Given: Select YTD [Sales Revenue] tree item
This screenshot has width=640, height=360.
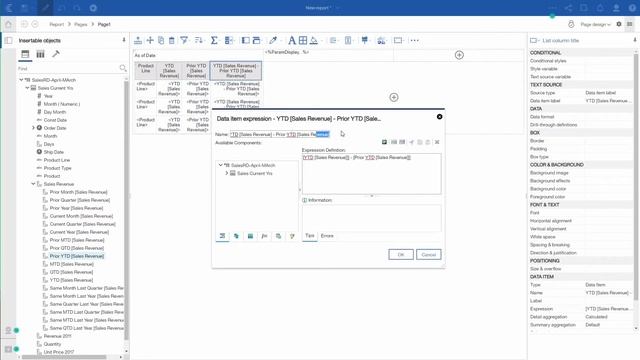Looking at the screenshot, I should [71, 280].
